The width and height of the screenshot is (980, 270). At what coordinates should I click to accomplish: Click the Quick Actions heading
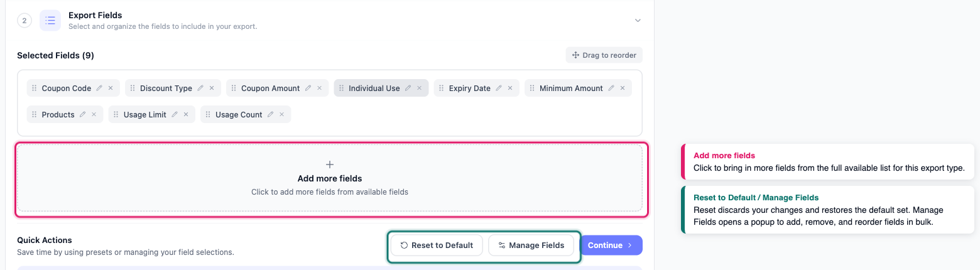[x=45, y=240]
